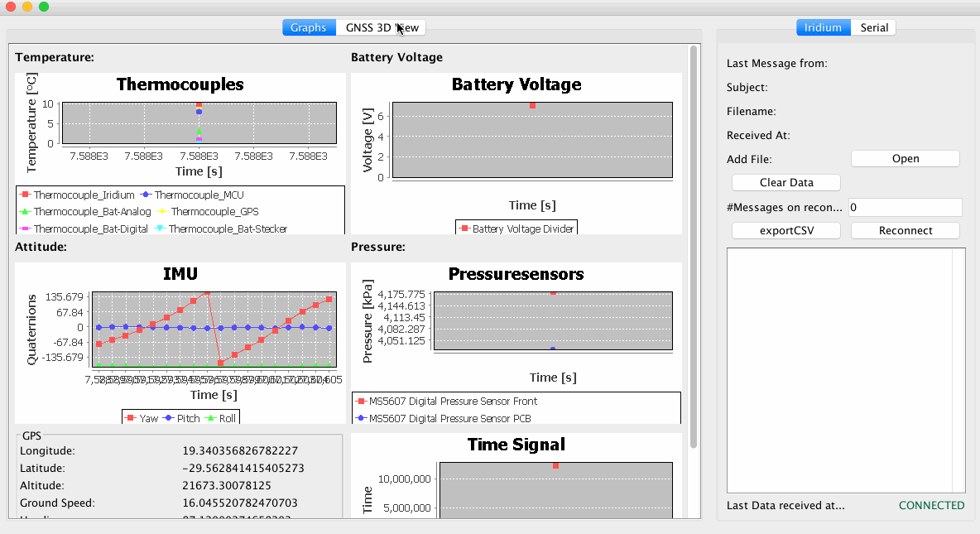Click inside the empty message log area
This screenshot has height=534, width=980.
(838, 370)
